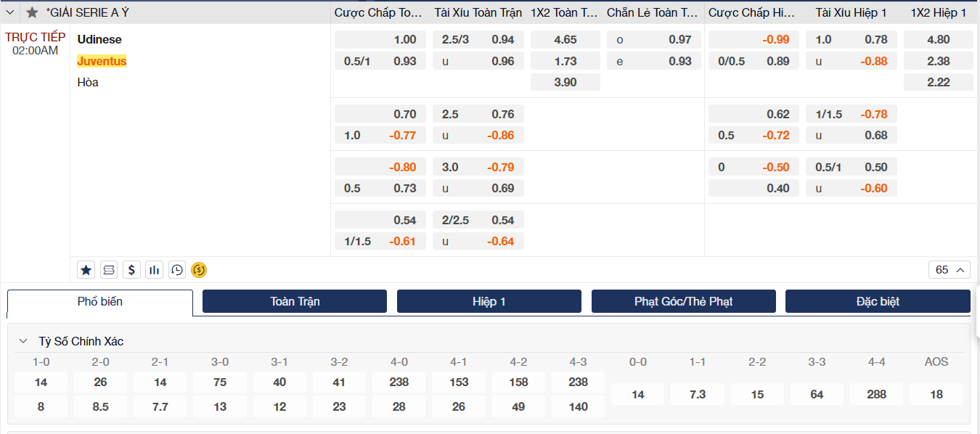This screenshot has height=434, width=980.
Task: Click Juventus team name
Action: (x=102, y=61)
